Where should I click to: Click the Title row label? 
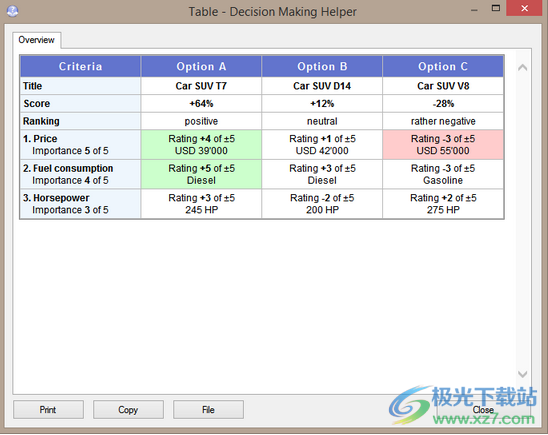coord(80,86)
